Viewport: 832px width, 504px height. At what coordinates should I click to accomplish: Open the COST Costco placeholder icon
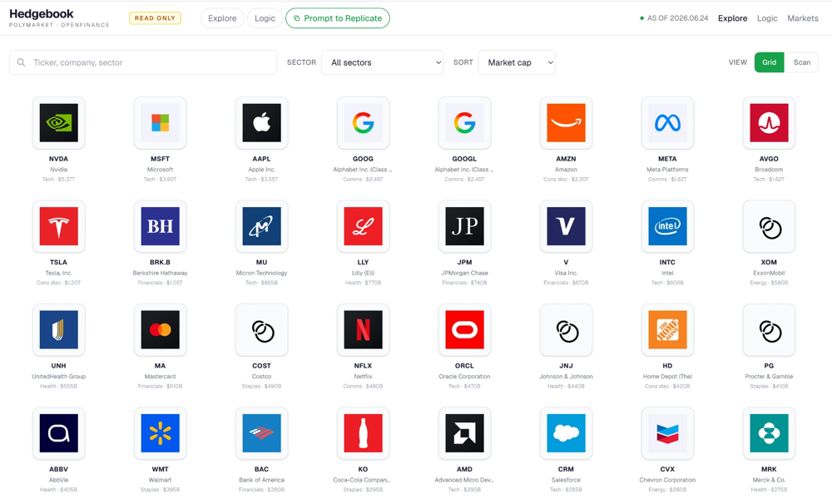[x=261, y=329]
